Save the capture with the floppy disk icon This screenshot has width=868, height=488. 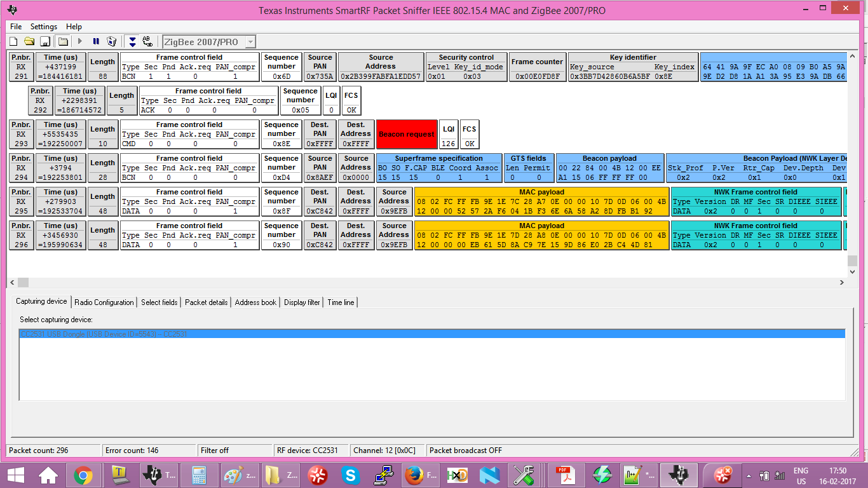pyautogui.click(x=45, y=41)
